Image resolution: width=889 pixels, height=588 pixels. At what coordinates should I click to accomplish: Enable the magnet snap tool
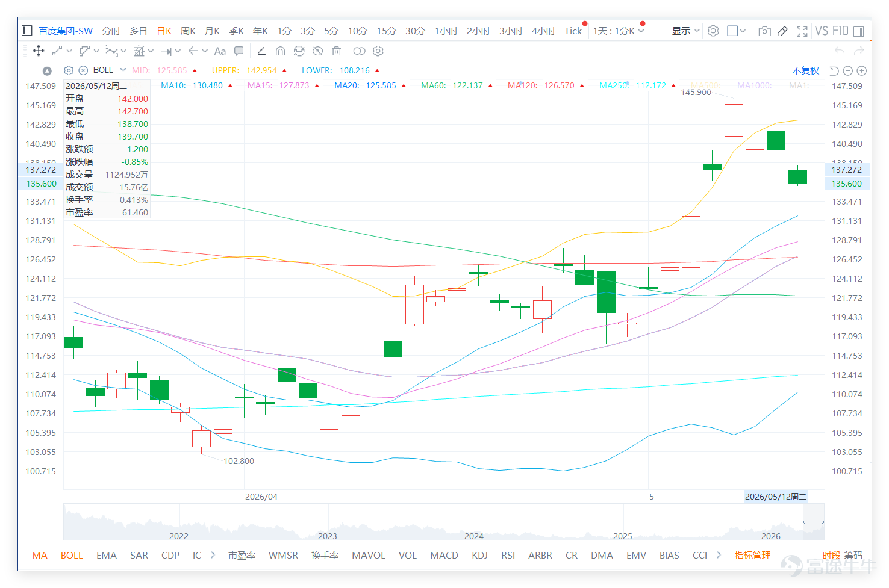click(280, 51)
